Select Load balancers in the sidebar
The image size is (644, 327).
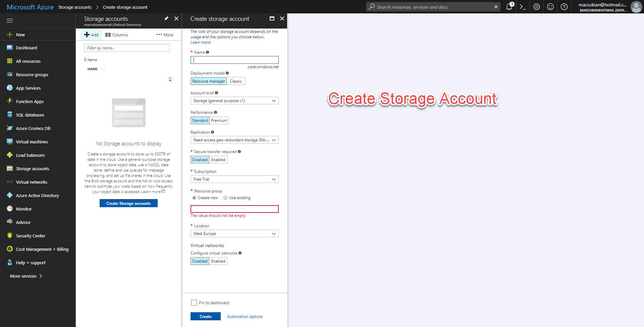click(x=30, y=155)
